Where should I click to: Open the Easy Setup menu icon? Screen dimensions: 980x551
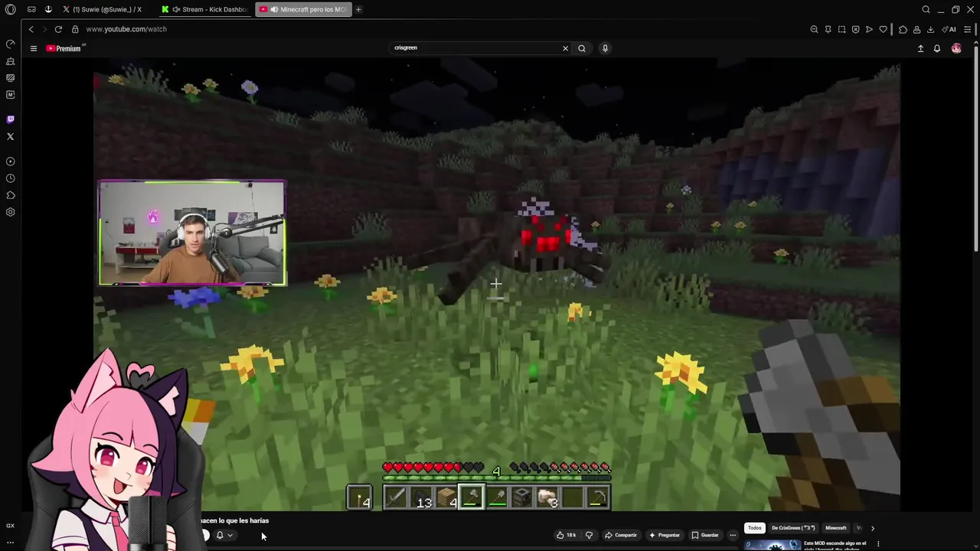tap(968, 29)
